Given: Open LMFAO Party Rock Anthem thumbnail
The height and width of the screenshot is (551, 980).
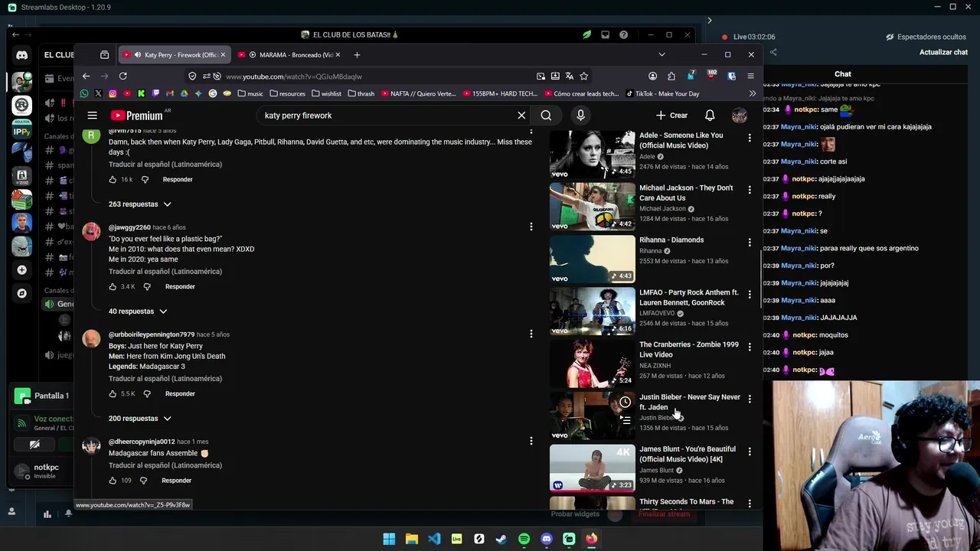Looking at the screenshot, I should [592, 311].
